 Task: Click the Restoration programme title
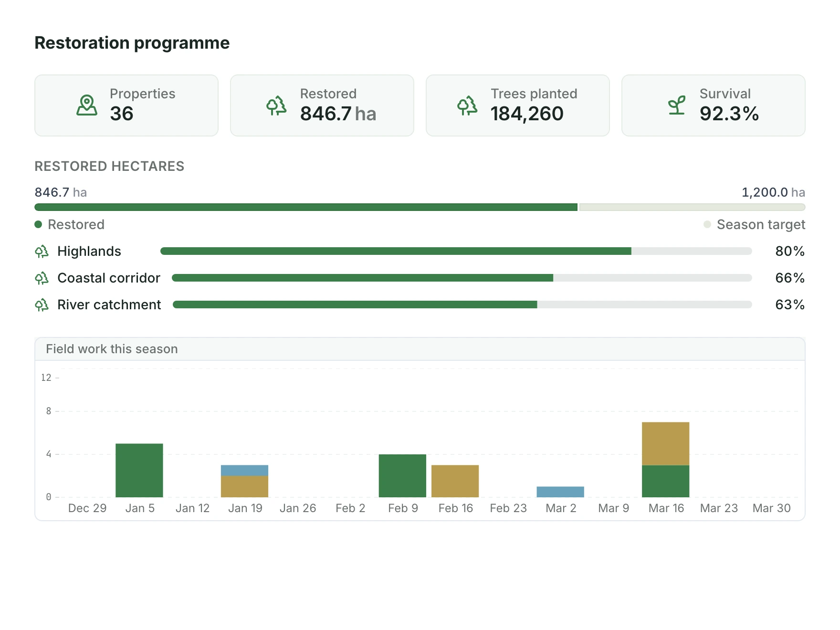point(132,43)
